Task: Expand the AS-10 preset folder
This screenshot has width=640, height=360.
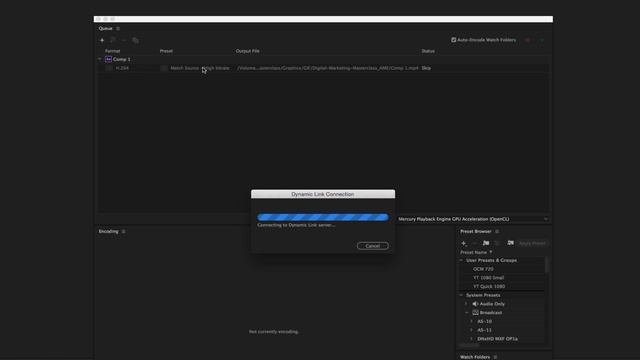Action: tap(471, 322)
